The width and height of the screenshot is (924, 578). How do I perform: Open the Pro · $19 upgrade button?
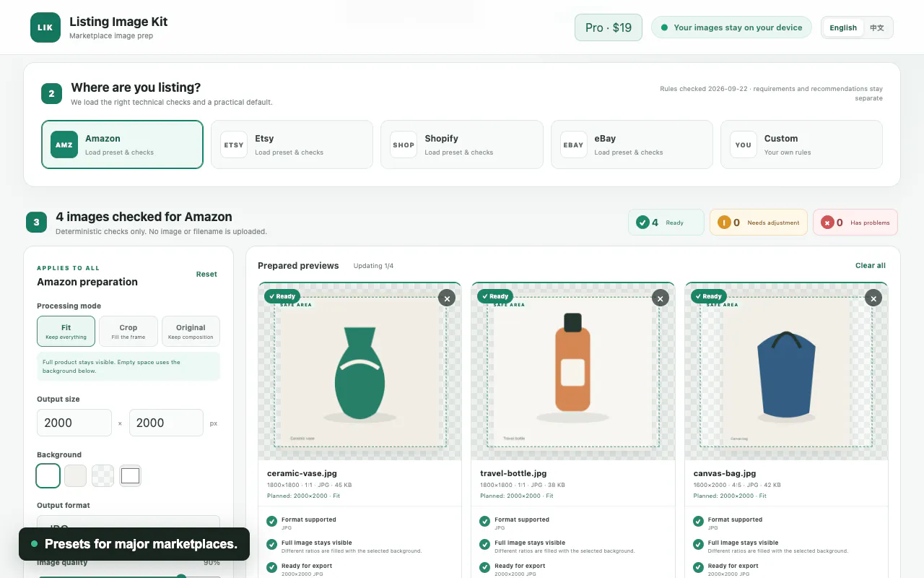click(x=609, y=27)
